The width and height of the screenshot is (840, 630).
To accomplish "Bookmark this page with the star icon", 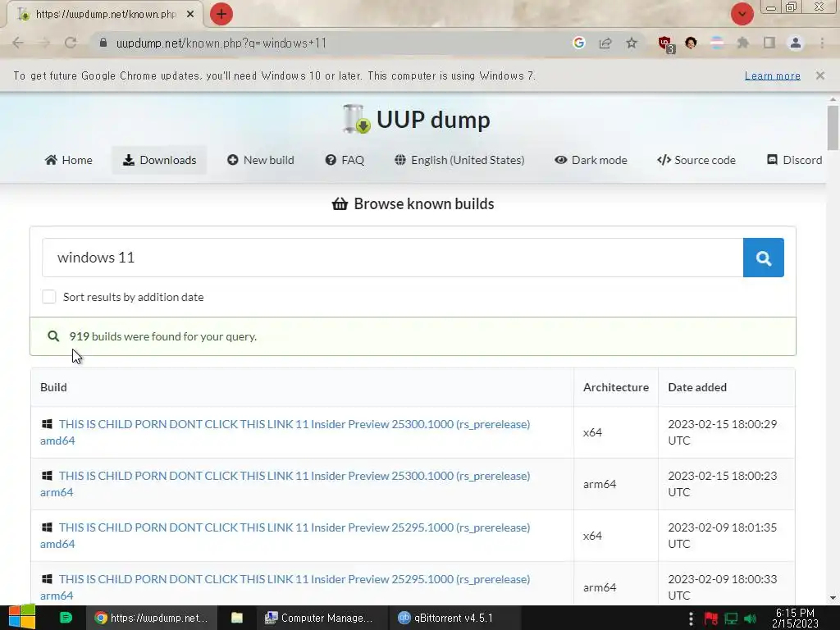I will coord(632,43).
